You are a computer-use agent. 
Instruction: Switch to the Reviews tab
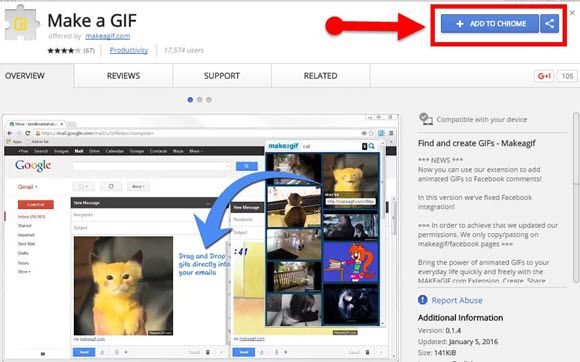(123, 76)
